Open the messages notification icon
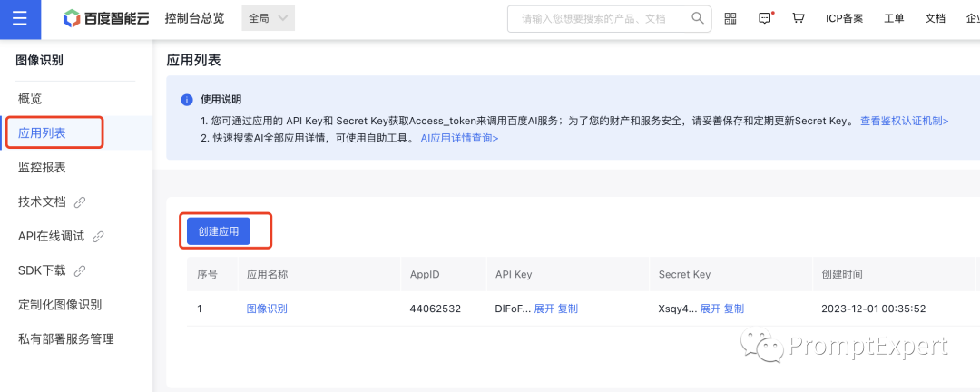Image resolution: width=980 pixels, height=392 pixels. click(765, 18)
